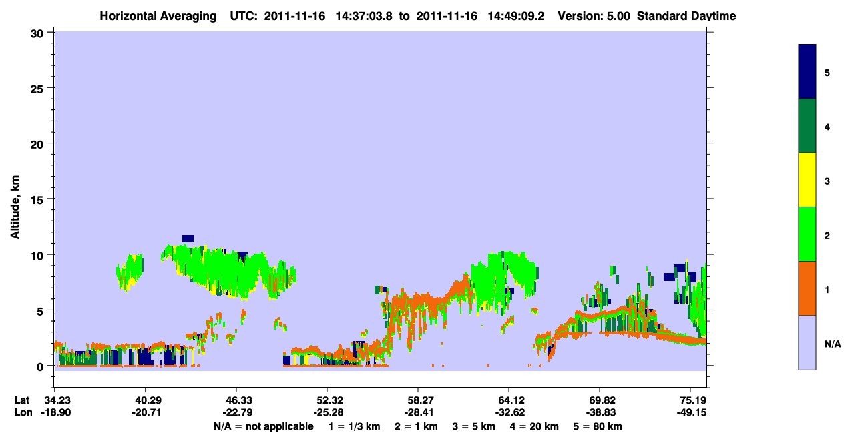868x445 pixels.
Task: Click the 'Altitude, km' axis label
Action: [15, 203]
